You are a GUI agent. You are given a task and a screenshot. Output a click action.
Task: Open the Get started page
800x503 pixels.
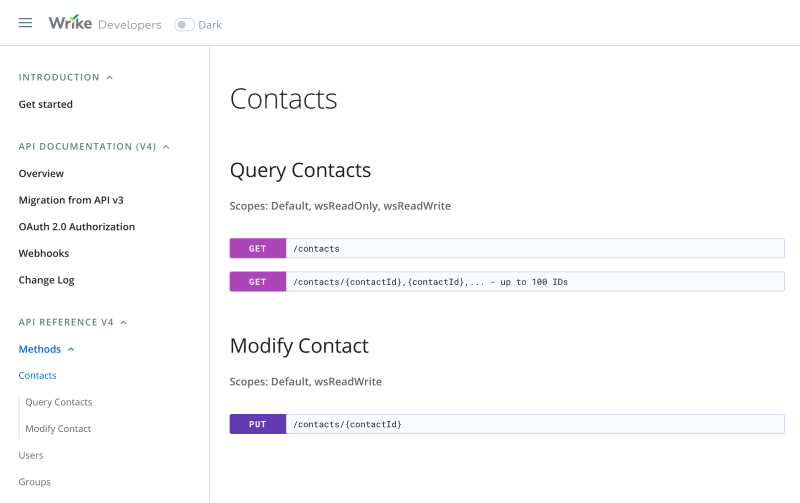point(45,104)
